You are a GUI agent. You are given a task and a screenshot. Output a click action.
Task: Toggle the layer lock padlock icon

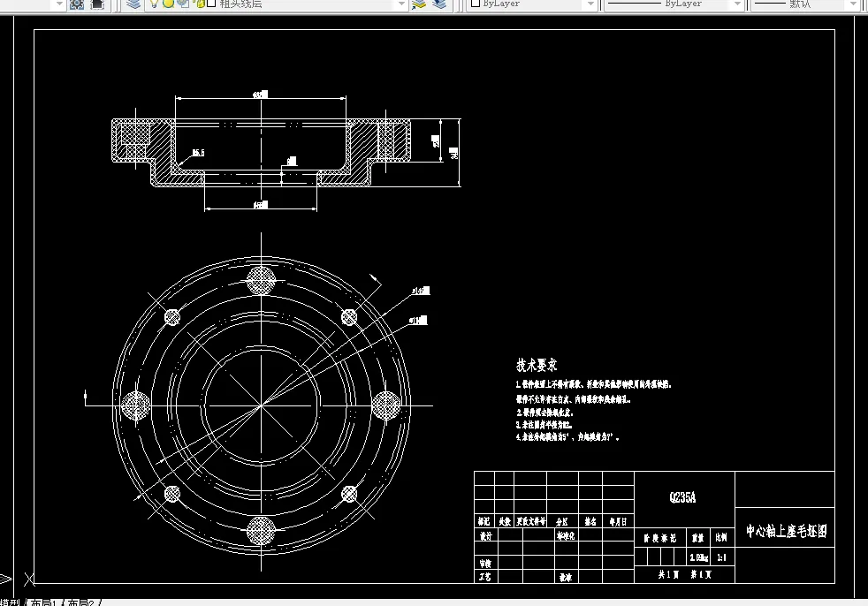(x=198, y=4)
